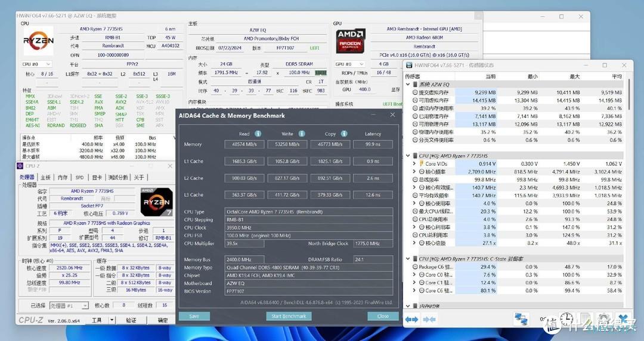The height and width of the screenshot is (341, 644).
Task: Click the 确定 button in CPU-Z
Action: click(x=162, y=320)
